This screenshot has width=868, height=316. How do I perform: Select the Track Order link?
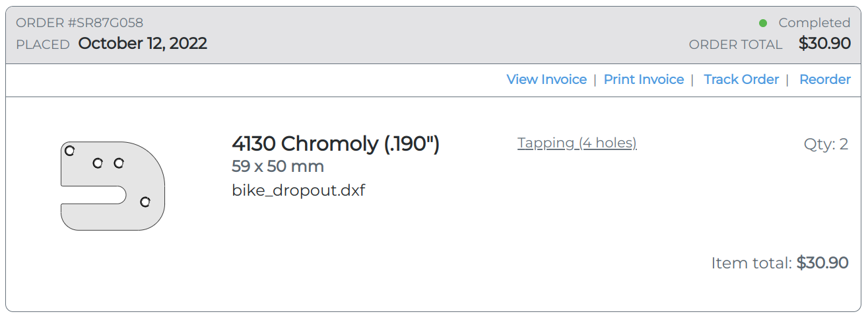point(741,79)
